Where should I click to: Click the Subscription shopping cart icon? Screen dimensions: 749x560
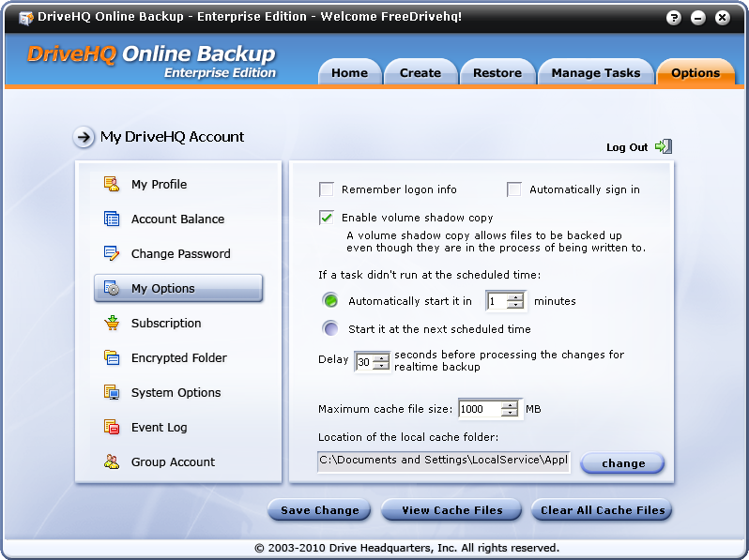(112, 323)
